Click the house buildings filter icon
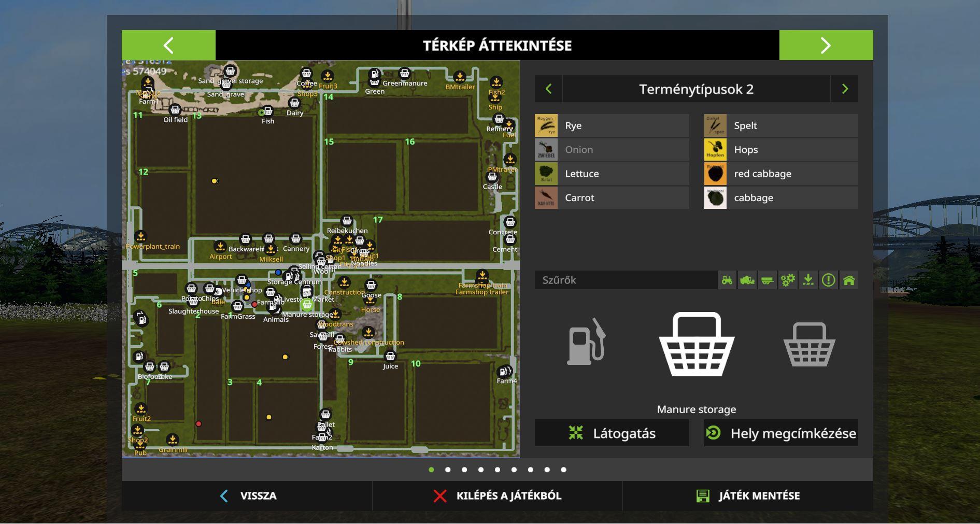The image size is (980, 524). (848, 280)
